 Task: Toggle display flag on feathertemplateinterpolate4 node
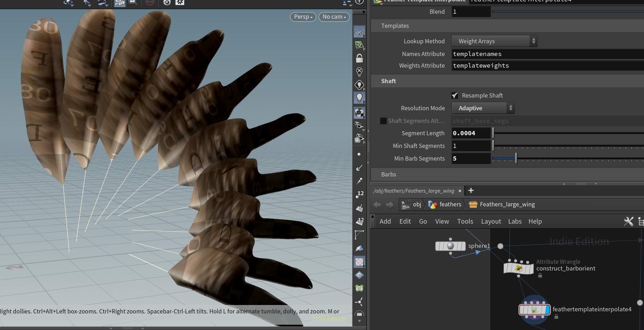[x=547, y=310]
